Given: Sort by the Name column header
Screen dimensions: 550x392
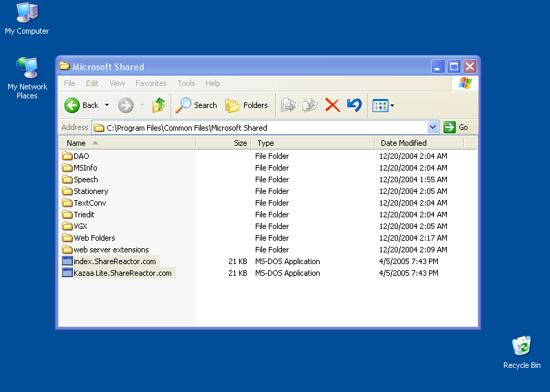Looking at the screenshot, I should pos(126,143).
